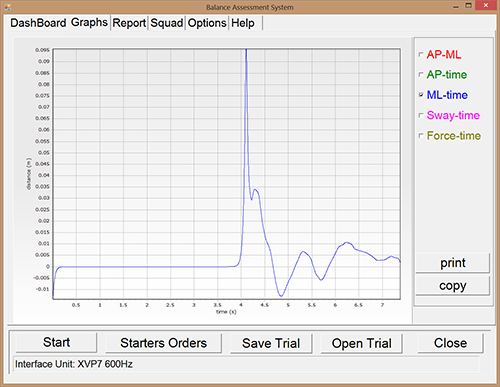Switch to the Graphs tab
The image size is (500, 387).
tap(89, 22)
